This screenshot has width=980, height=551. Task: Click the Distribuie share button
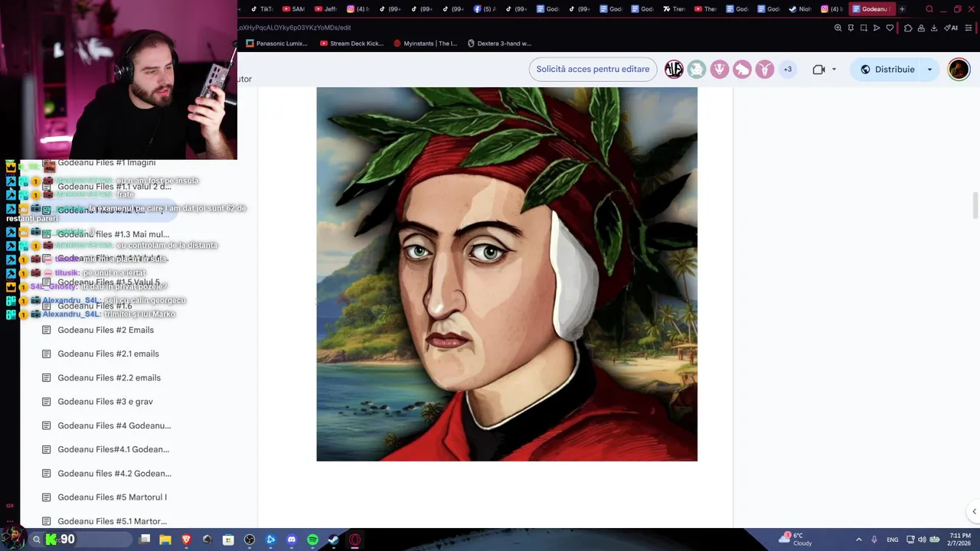[887, 69]
